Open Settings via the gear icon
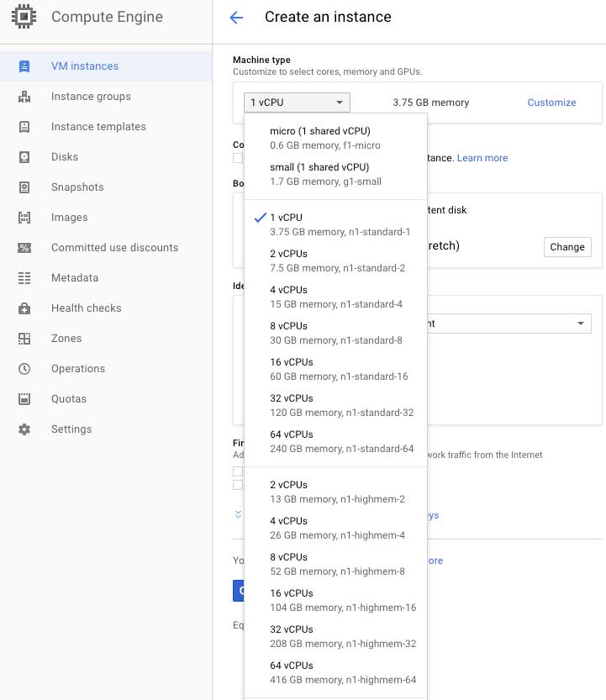606x700 pixels. 24,429
